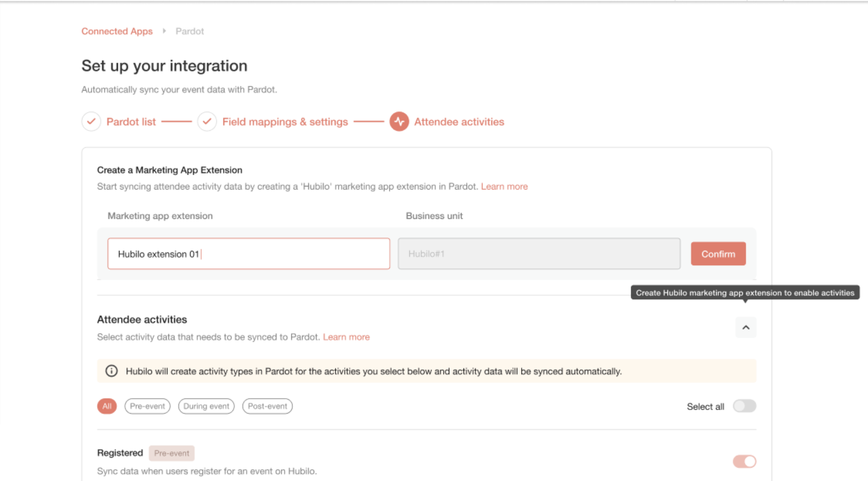Screen dimensions: 868x481
Task: Disable the Registered activity toggle
Action: tap(744, 461)
